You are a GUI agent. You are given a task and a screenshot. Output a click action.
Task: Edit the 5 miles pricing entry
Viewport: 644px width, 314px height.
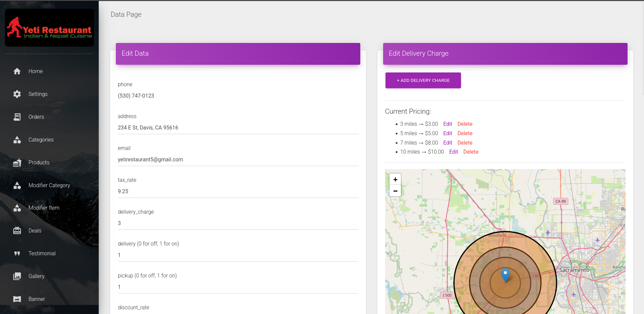tap(448, 133)
